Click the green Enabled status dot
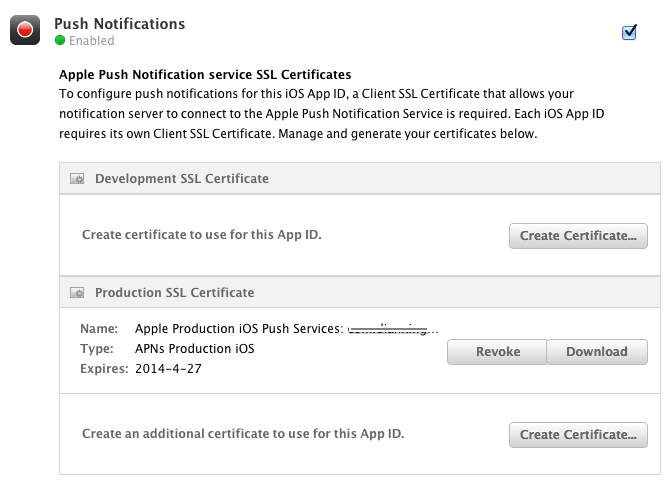Viewport: 665px width, 489px height. pyautogui.click(x=60, y=40)
